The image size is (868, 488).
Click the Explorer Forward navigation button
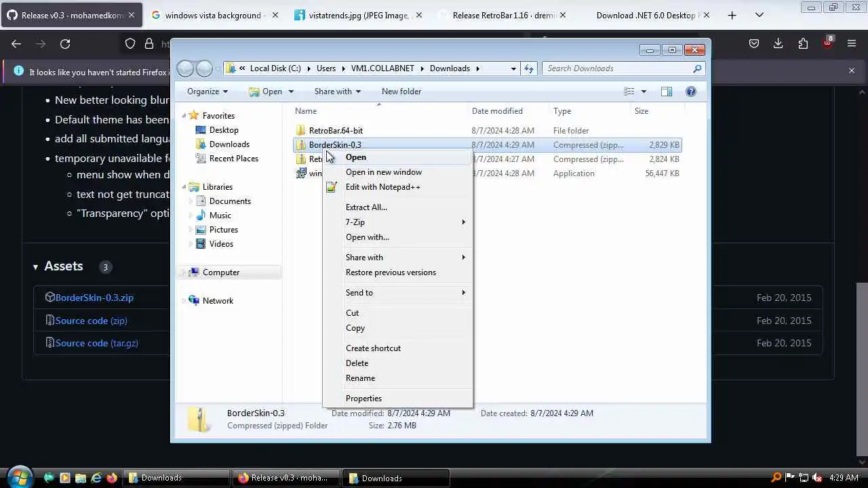[204, 68]
